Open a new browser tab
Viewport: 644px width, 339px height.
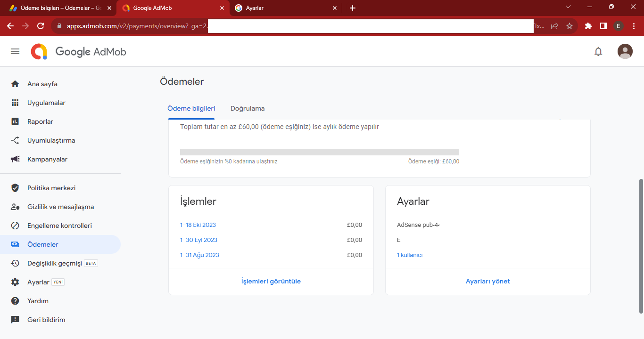(353, 8)
